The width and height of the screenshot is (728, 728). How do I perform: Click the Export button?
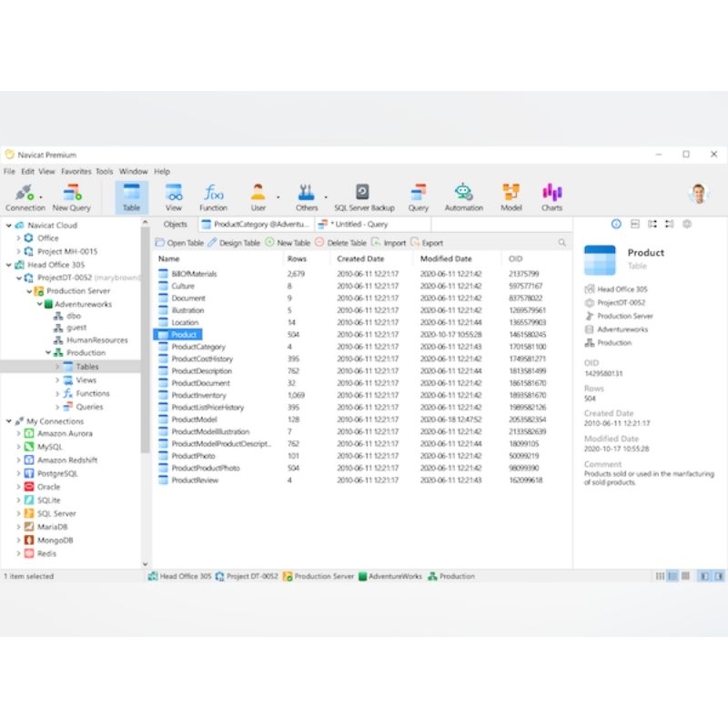click(427, 243)
